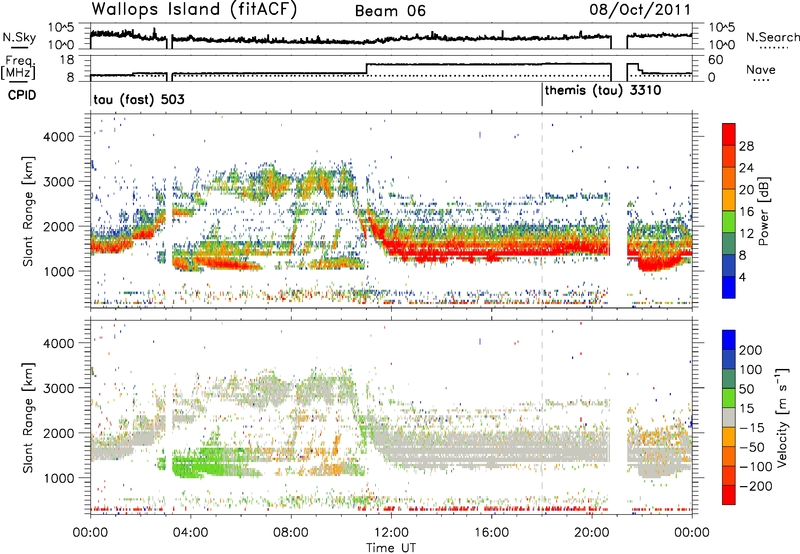Click the '60' Nave axis tick
Screen dimensions: 800x554
pos(716,60)
